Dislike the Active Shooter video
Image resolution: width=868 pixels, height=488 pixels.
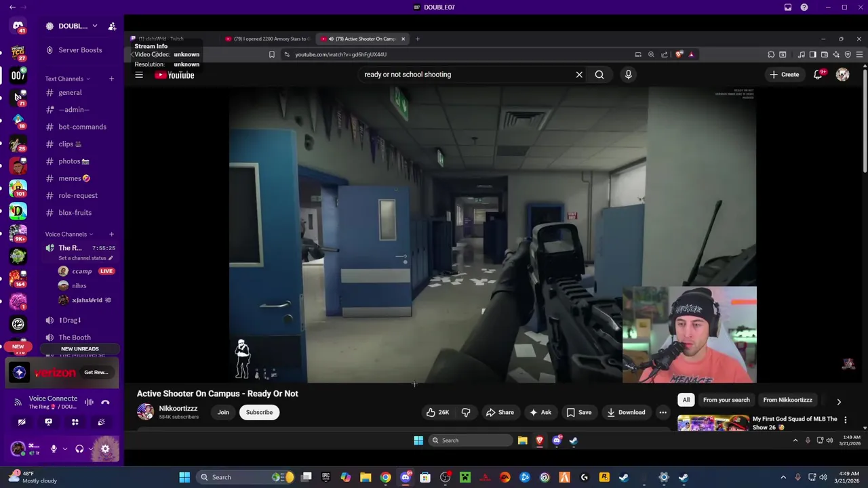466,412
